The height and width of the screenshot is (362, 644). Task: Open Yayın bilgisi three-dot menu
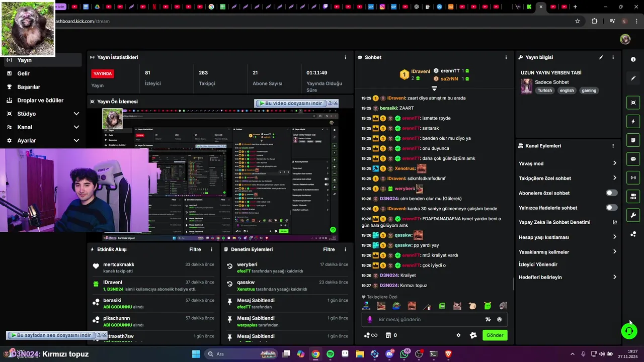(x=613, y=57)
